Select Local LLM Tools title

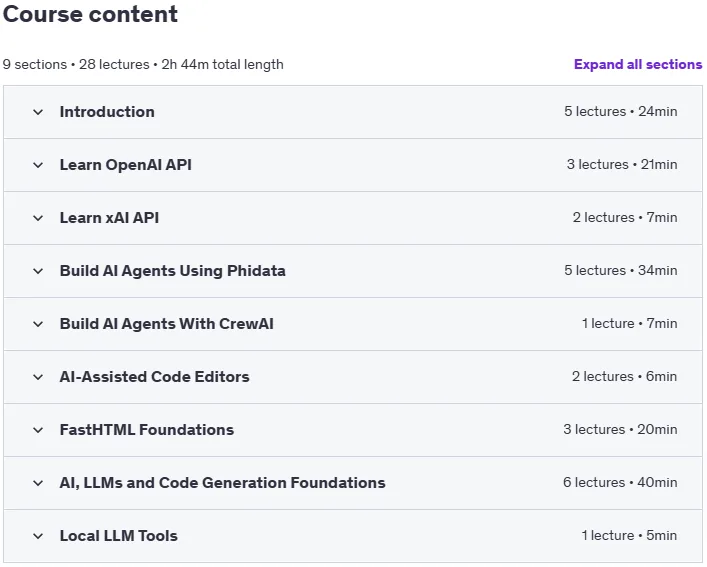[119, 536]
